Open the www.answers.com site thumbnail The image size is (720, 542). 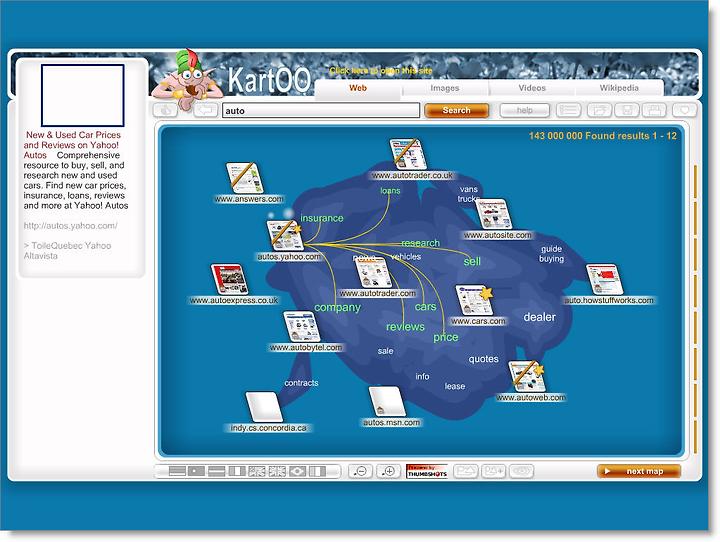[x=245, y=178]
